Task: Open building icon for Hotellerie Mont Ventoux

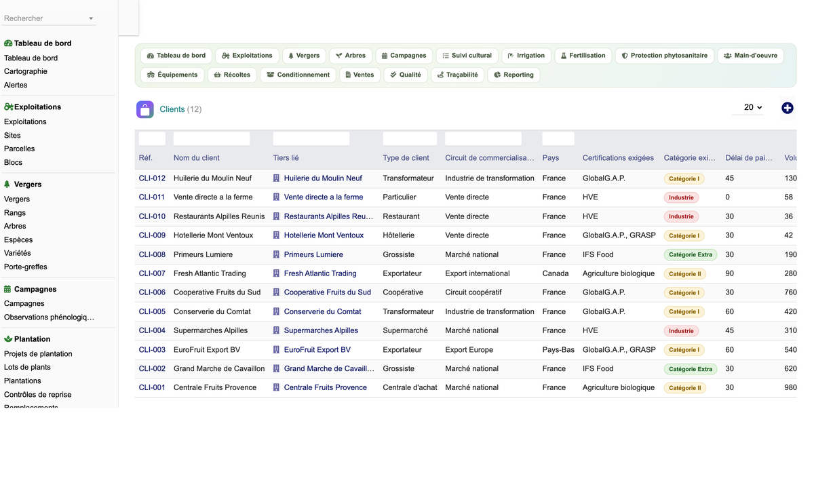Action: [x=277, y=235]
